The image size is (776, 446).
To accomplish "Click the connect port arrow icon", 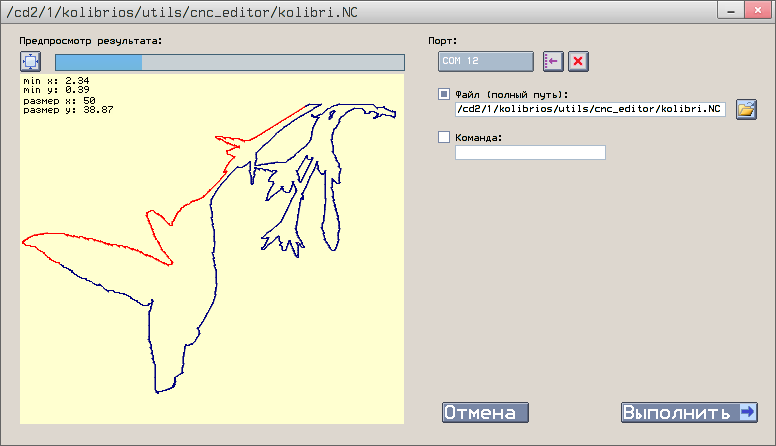I will click(x=553, y=61).
